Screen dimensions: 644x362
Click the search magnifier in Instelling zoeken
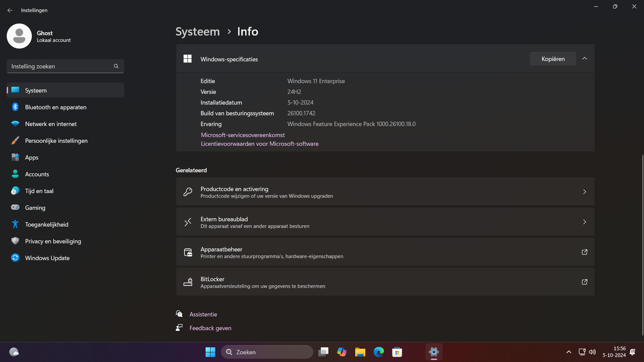click(x=116, y=66)
